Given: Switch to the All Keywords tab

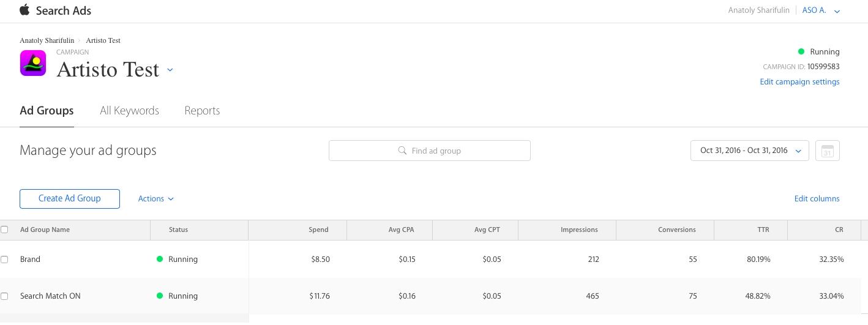Looking at the screenshot, I should point(129,111).
